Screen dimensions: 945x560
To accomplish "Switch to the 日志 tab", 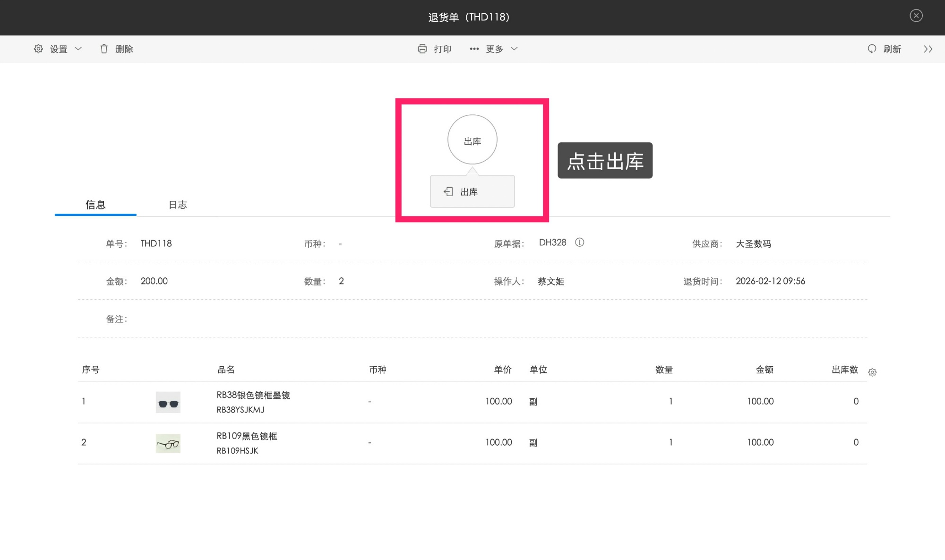I will (x=178, y=205).
